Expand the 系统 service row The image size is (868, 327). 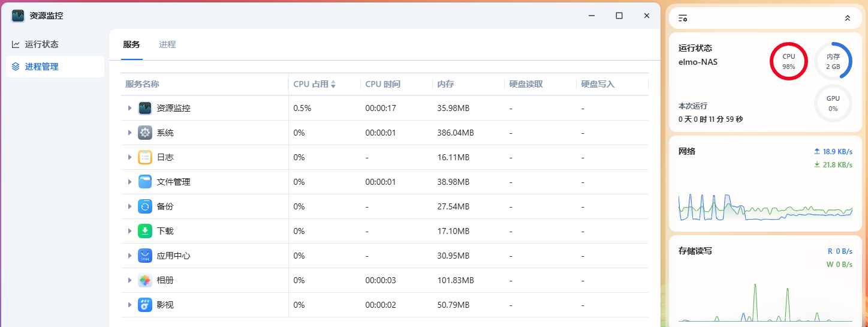click(x=129, y=133)
